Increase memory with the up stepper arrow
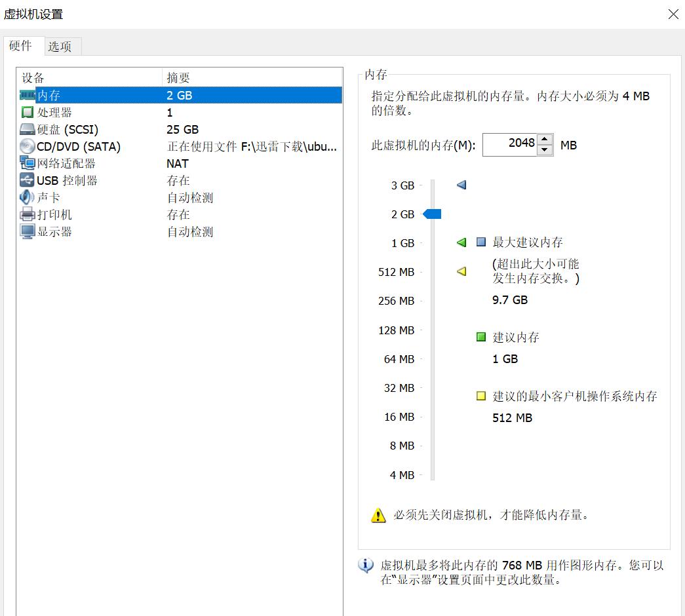Viewport: 685px width, 616px height. [545, 139]
